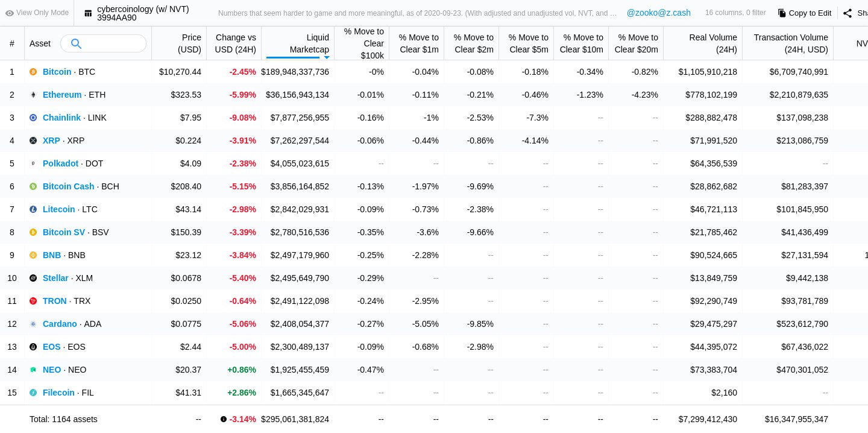Image resolution: width=868 pixels, height=433 pixels.
Task: Click the EOS logo icon
Action: point(33,347)
